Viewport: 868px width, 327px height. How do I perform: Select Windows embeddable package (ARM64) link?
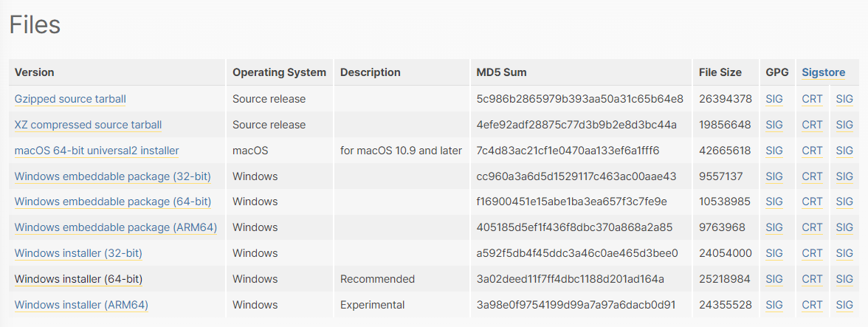(115, 227)
